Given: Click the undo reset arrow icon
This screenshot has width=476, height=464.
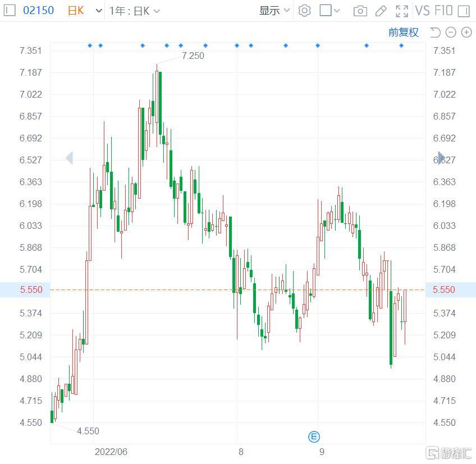Looking at the screenshot, I should (x=436, y=32).
